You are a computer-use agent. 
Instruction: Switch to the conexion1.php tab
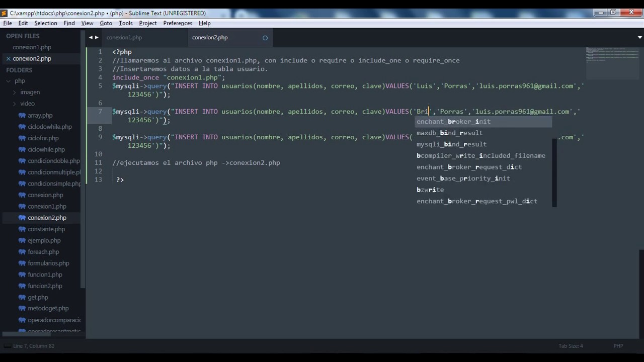pyautogui.click(x=124, y=38)
